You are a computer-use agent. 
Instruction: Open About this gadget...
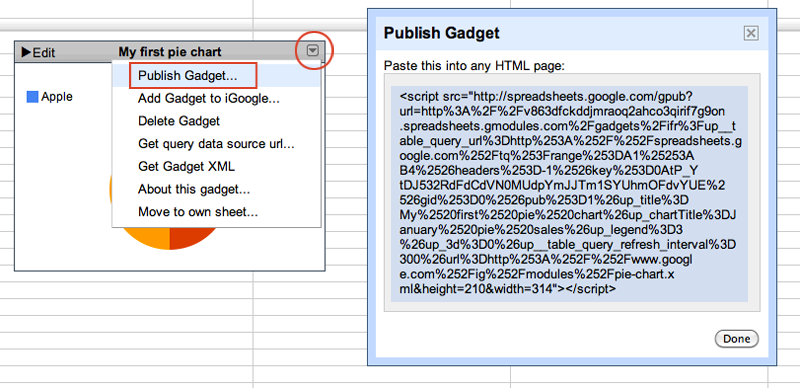194,189
